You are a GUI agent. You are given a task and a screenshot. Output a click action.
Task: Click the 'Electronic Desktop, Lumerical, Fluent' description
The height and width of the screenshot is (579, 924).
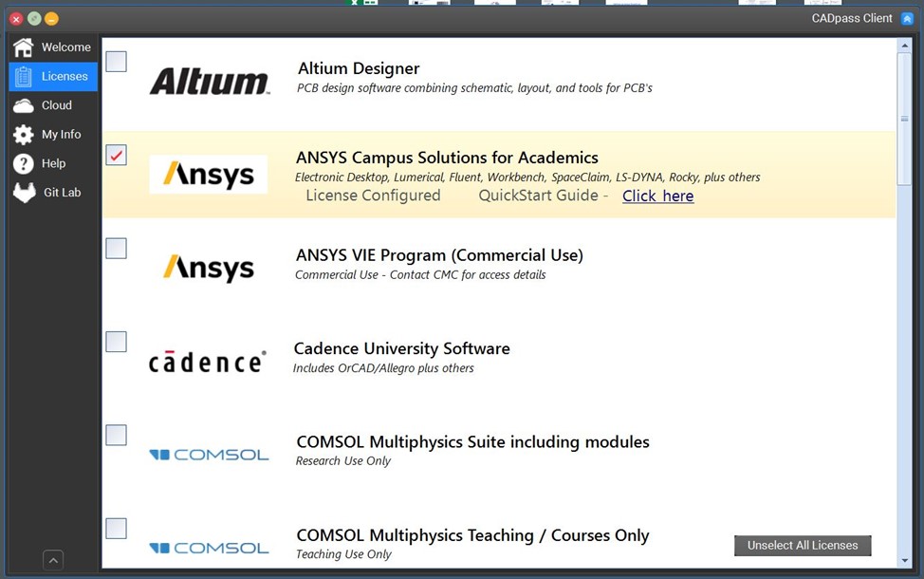click(x=527, y=177)
